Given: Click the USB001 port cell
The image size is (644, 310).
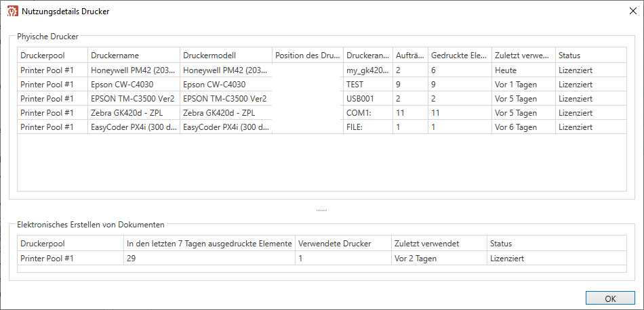Looking at the screenshot, I should [367, 99].
